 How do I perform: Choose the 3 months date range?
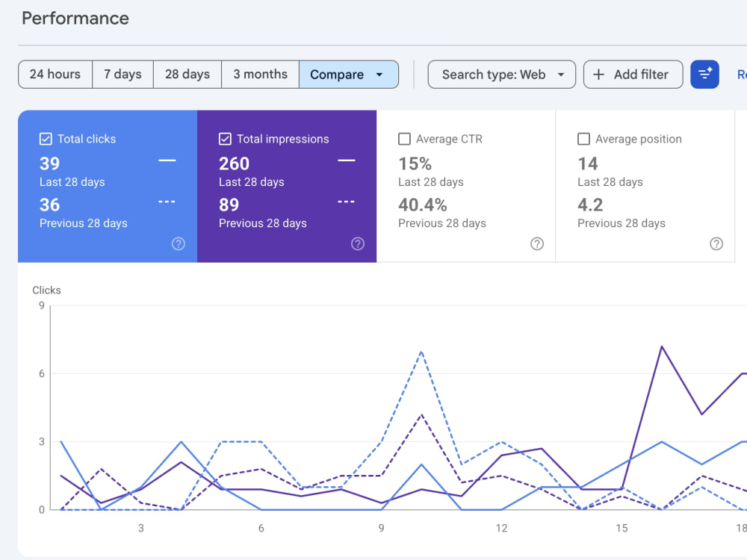260,74
